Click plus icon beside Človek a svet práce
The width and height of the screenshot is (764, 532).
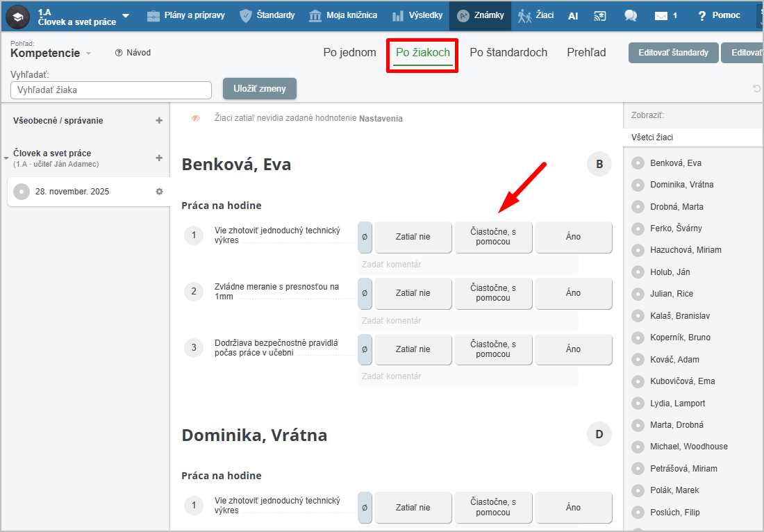tap(159, 158)
